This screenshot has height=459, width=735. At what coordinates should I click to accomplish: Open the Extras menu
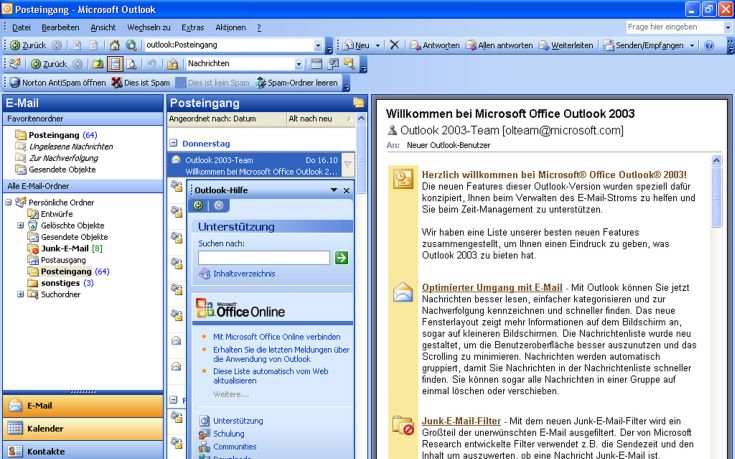click(193, 28)
